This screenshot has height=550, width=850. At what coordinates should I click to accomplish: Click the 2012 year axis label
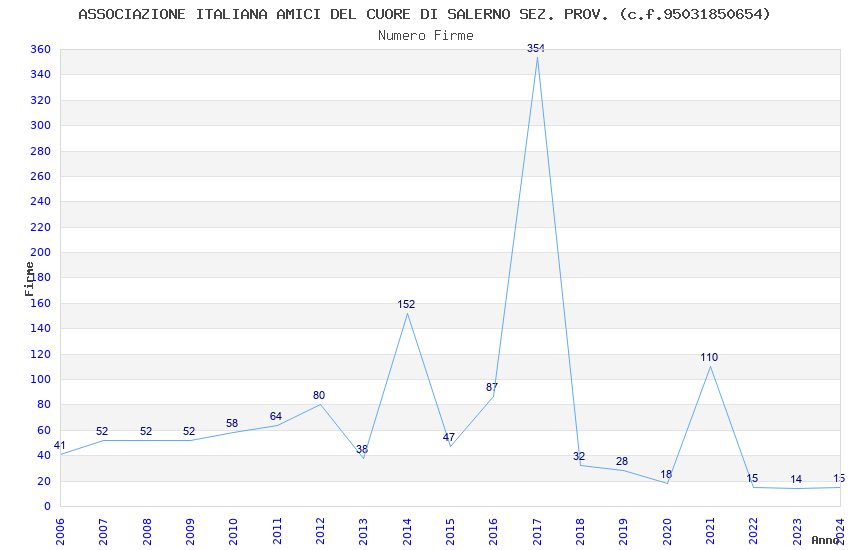[320, 532]
